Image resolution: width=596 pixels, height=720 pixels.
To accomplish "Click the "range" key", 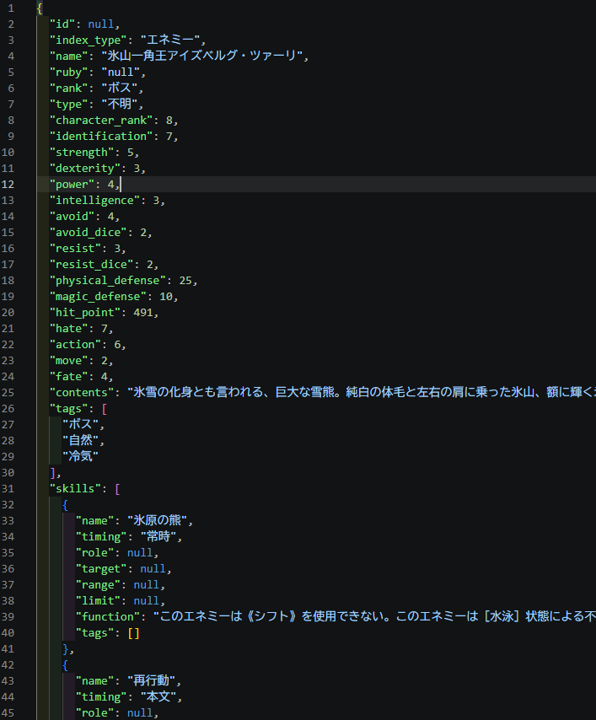I will [98, 585].
